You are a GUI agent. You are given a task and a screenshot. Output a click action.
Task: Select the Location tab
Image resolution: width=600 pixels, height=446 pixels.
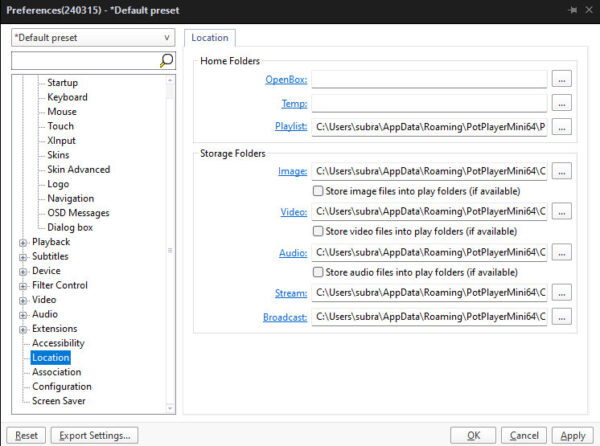(x=210, y=38)
